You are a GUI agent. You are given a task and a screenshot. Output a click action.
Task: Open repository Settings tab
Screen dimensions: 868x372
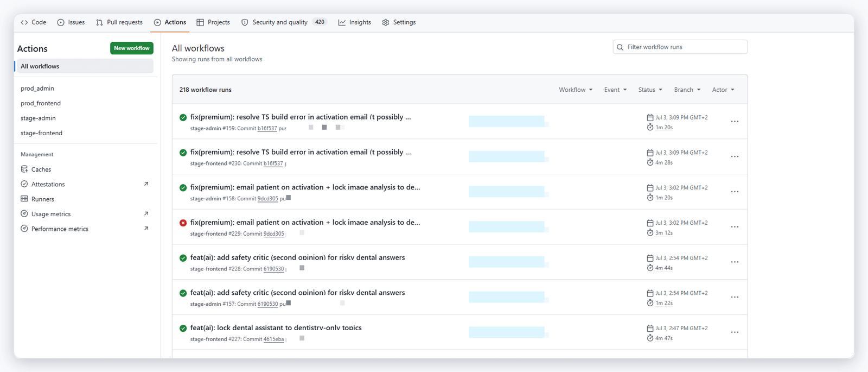point(399,22)
